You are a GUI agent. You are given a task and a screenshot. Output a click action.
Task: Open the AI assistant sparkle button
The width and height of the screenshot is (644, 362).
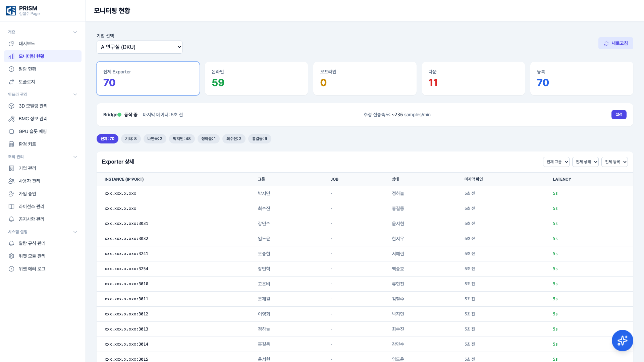point(622,341)
